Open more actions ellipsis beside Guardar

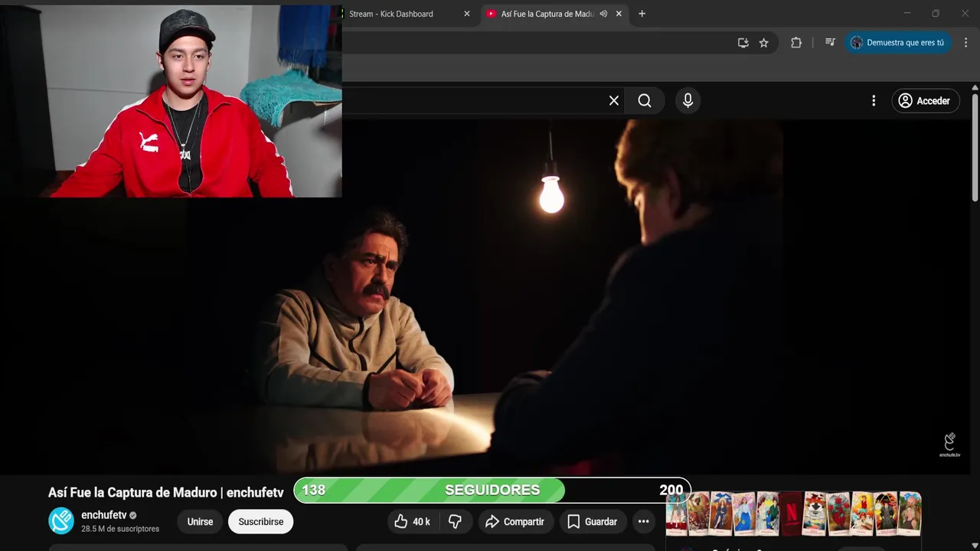pyautogui.click(x=643, y=522)
